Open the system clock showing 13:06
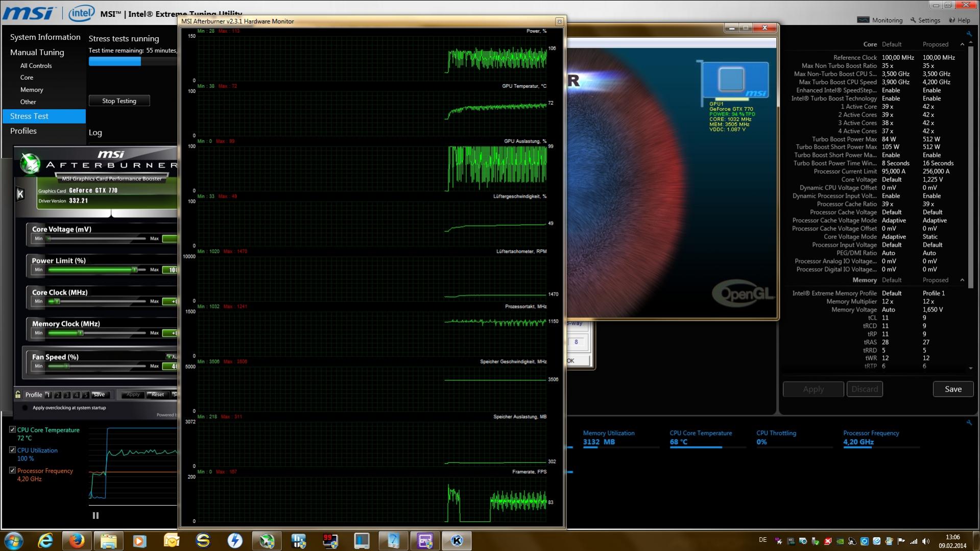Screen dimensions: 980x551 coord(952,541)
